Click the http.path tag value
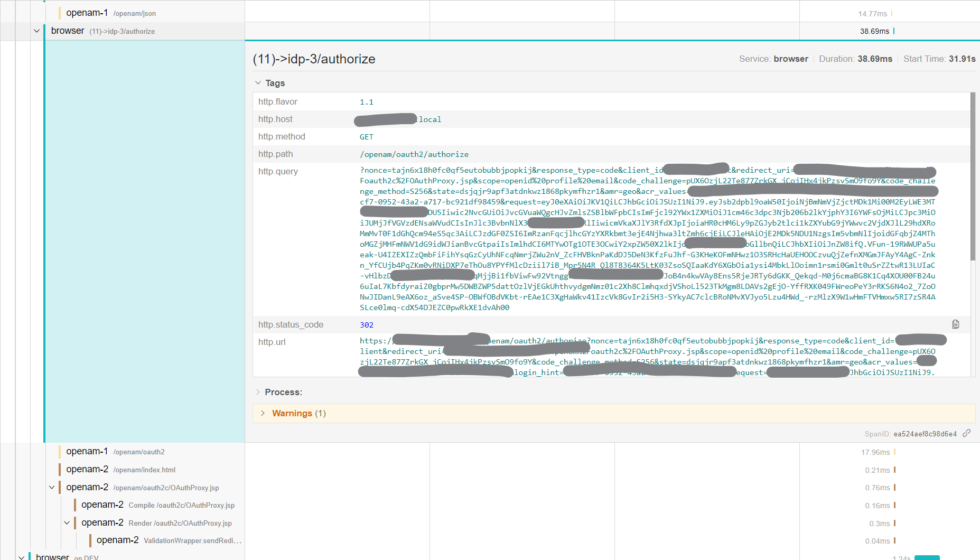This screenshot has height=560, width=980. (414, 154)
